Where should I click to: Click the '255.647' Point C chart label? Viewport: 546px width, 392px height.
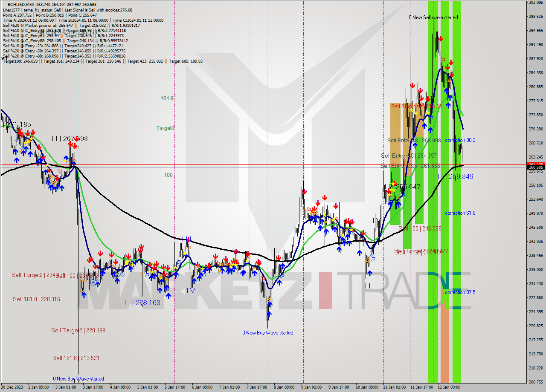point(408,187)
